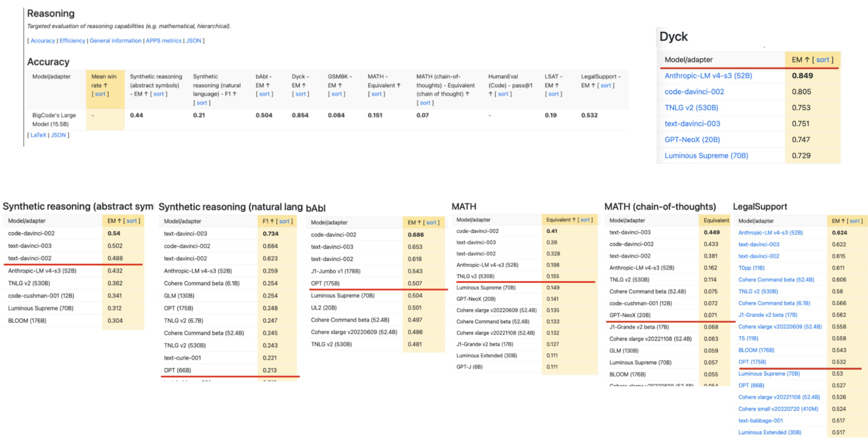Click the JSON link next to LaTeX
Image resolution: width=868 pixels, height=438 pixels.
pyautogui.click(x=58, y=135)
